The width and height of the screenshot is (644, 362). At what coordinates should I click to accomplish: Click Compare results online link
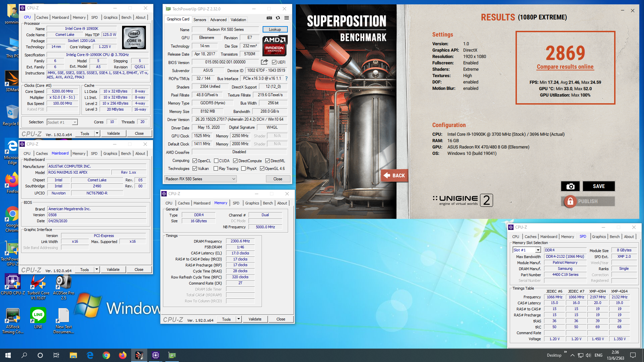pos(565,67)
